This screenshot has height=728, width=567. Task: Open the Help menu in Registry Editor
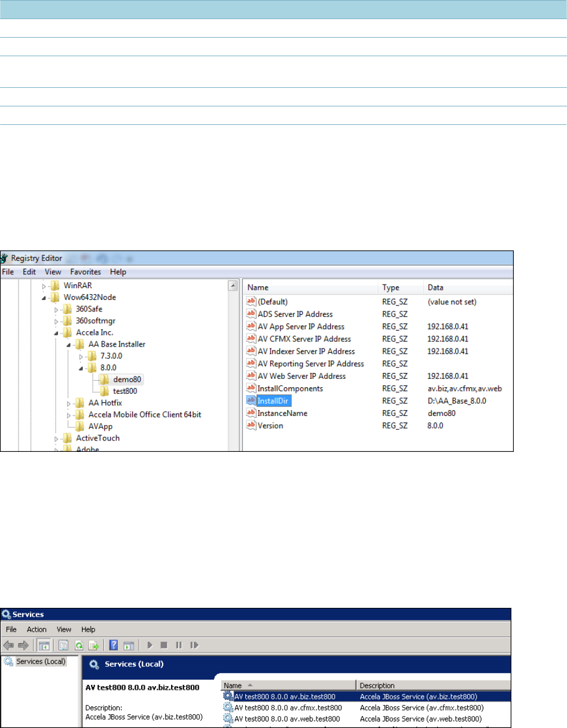tap(118, 272)
